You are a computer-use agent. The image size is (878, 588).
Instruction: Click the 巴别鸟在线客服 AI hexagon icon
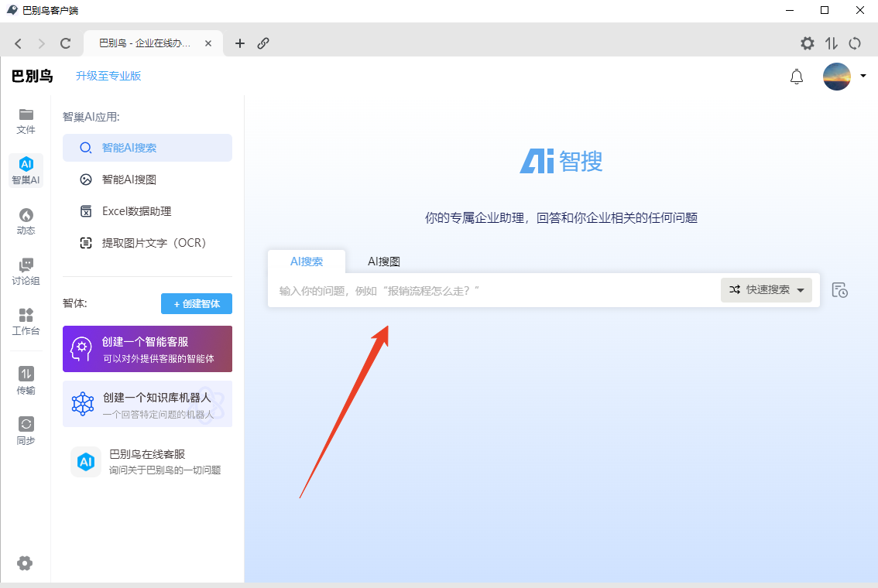[x=86, y=462]
